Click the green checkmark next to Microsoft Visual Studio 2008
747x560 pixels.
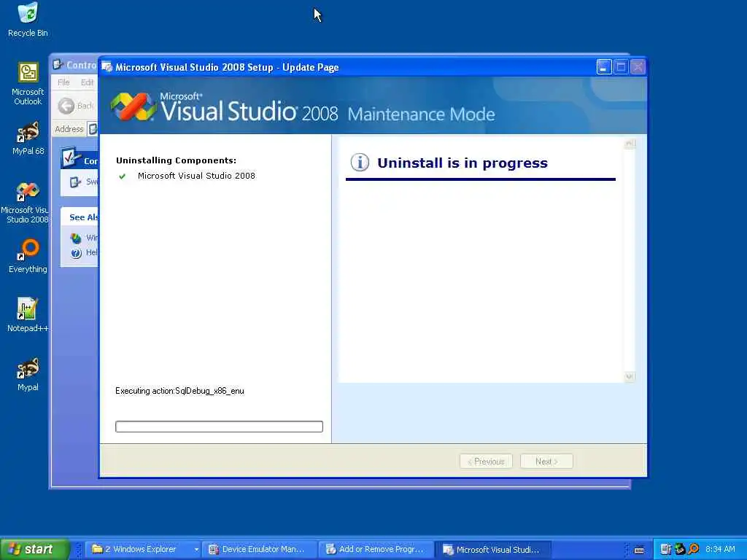[x=122, y=176]
